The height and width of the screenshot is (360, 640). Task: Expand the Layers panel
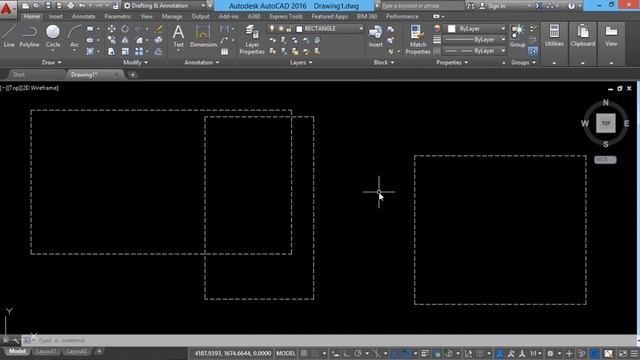coord(301,62)
